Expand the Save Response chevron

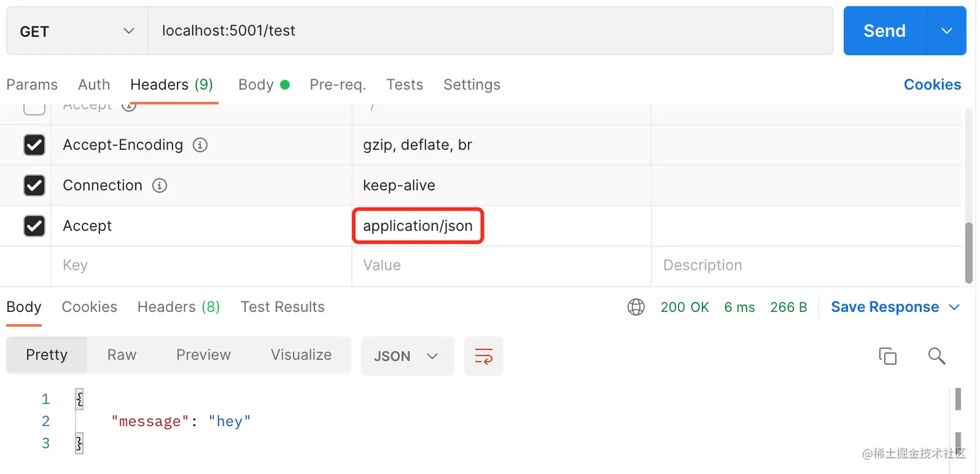click(x=954, y=307)
